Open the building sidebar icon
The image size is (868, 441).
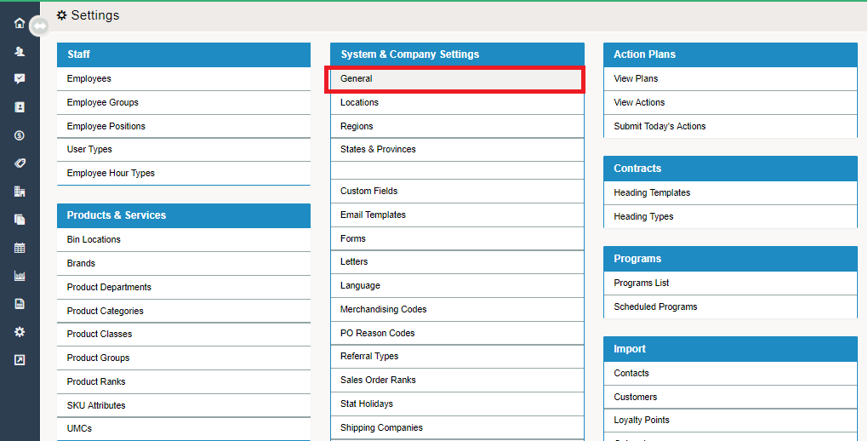[x=20, y=192]
